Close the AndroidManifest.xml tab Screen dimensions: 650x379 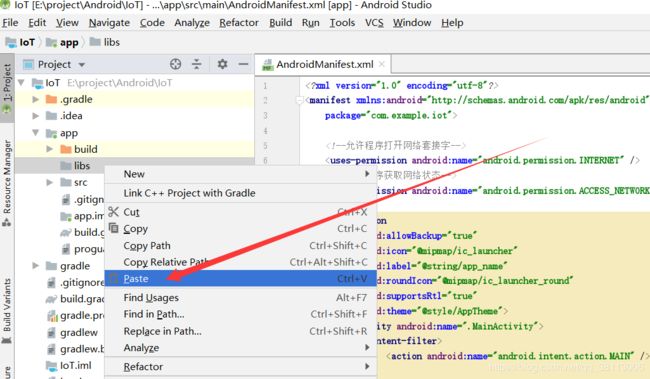(382, 64)
